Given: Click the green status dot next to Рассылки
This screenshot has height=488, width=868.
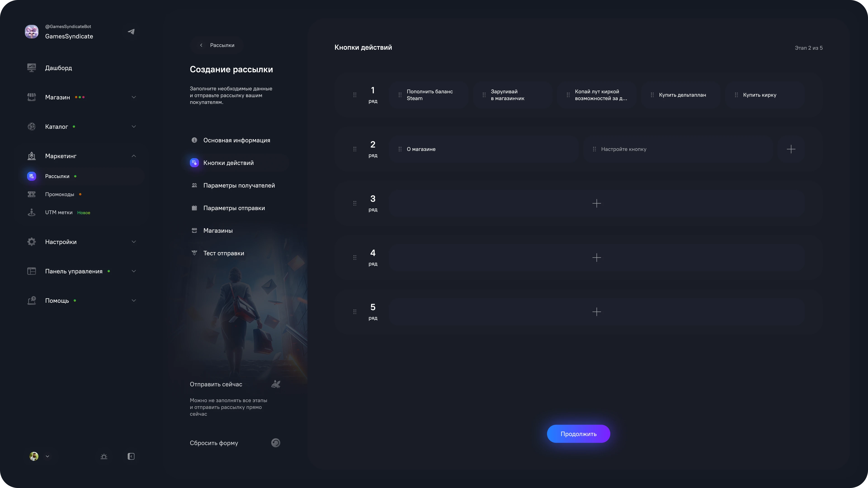Looking at the screenshot, I should point(75,176).
